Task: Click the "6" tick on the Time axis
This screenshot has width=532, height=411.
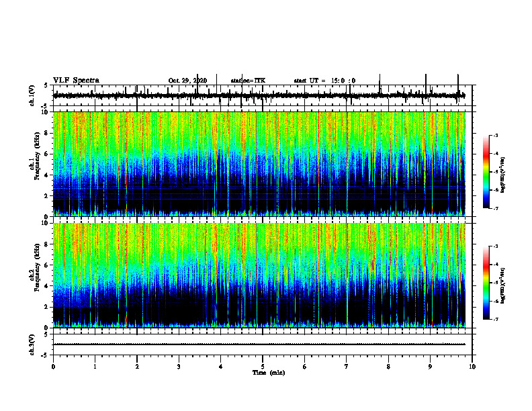Action: (x=305, y=367)
